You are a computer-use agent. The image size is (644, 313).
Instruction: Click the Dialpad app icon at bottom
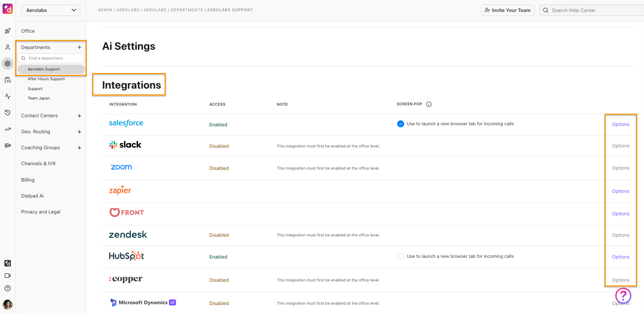[x=8, y=263]
